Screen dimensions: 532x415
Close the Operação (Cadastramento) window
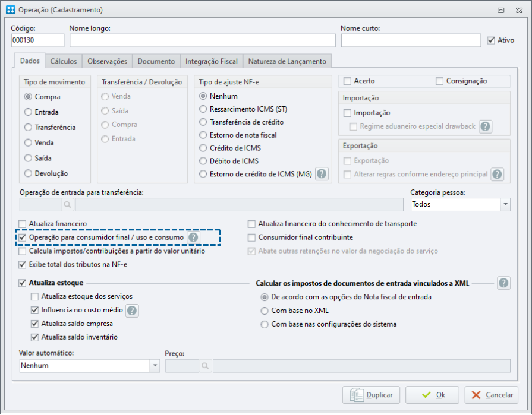pyautogui.click(x=519, y=11)
